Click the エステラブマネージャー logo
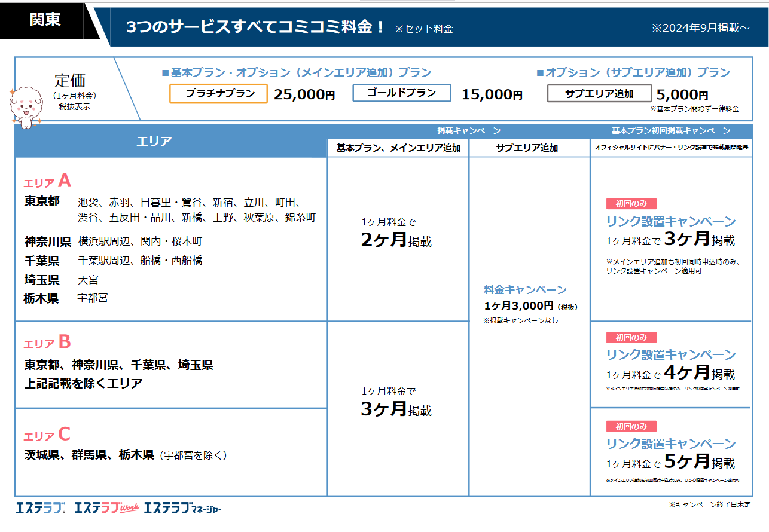The image size is (769, 532). (183, 508)
